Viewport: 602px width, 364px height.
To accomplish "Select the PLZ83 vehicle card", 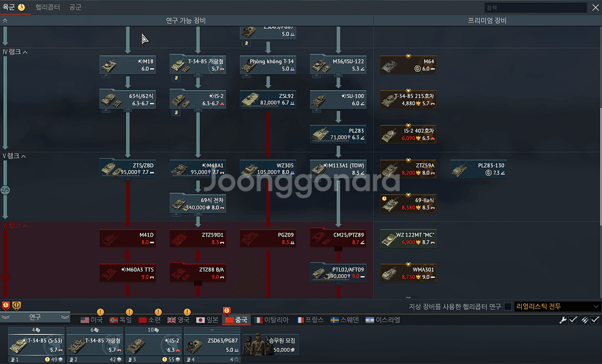I will click(x=338, y=134).
